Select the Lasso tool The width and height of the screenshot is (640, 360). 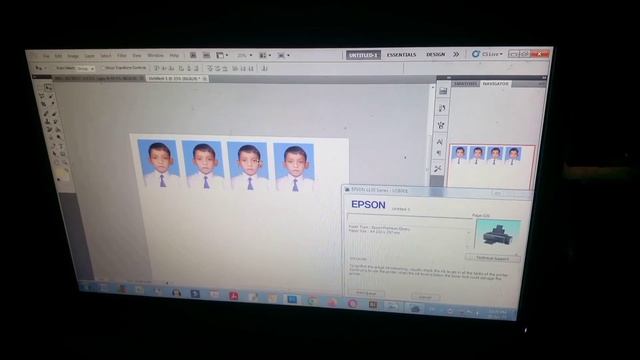[x=42, y=96]
